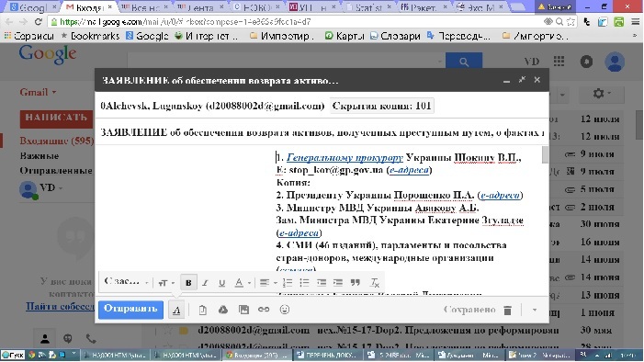This screenshot has height=362, width=644.
Task: Open the Генеральному прокурору link
Action: tap(345, 158)
